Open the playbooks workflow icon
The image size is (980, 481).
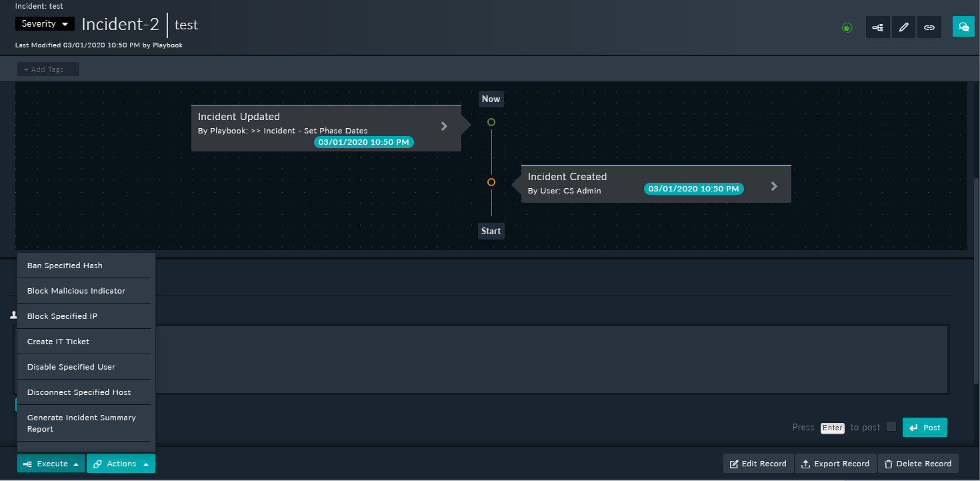tap(877, 27)
